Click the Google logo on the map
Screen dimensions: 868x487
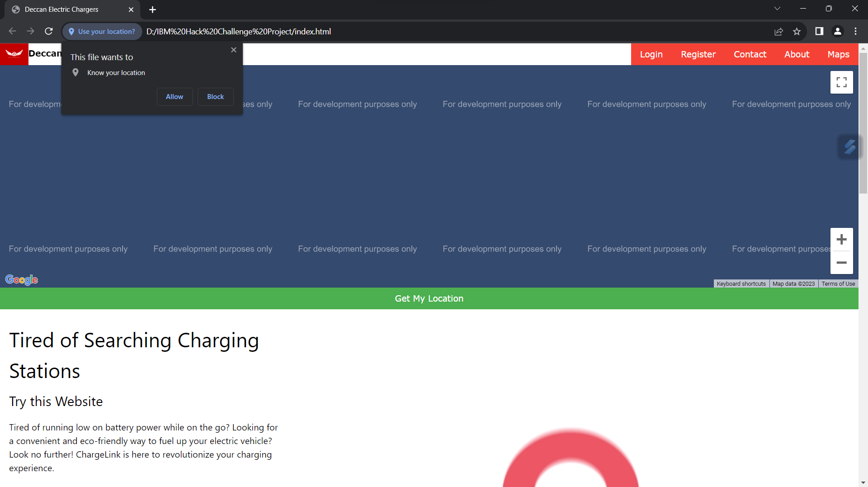tap(21, 280)
